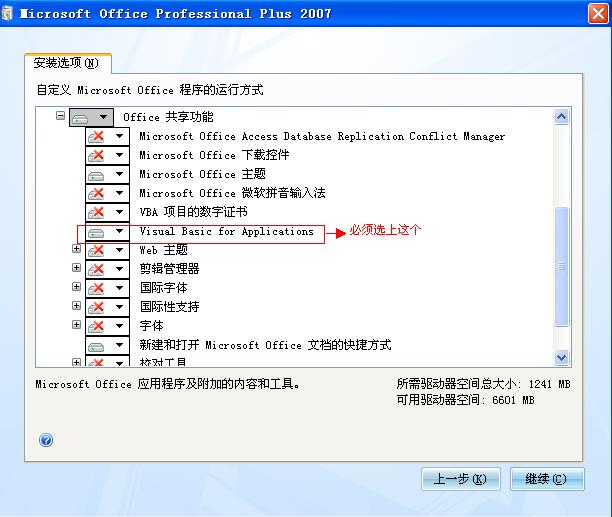Select Microsoft Office 主题 label

click(x=203, y=174)
